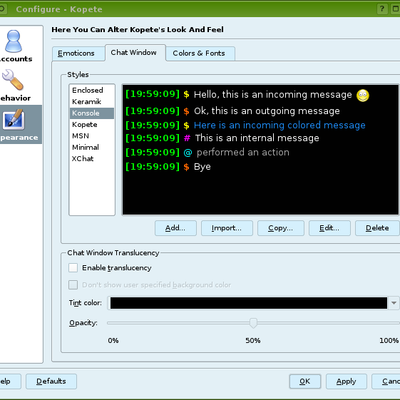Click the Apply button

pyautogui.click(x=346, y=381)
